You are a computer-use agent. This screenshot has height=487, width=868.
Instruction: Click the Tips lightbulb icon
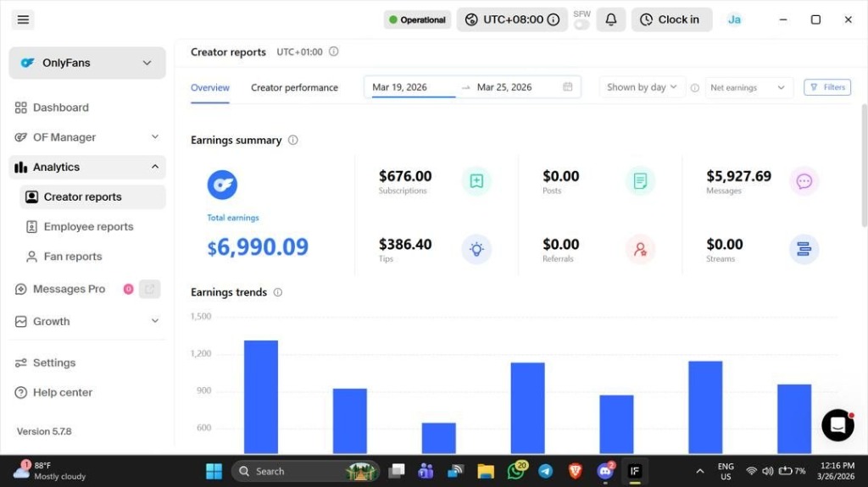coord(476,249)
